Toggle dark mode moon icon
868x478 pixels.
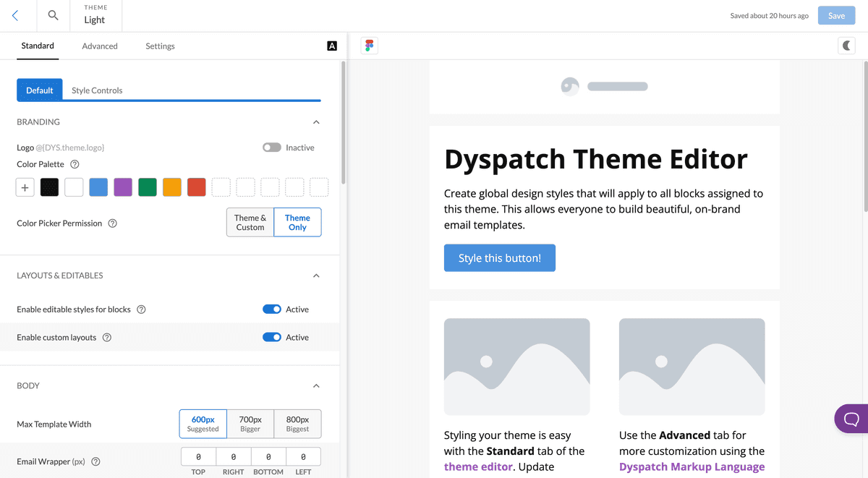coord(846,46)
